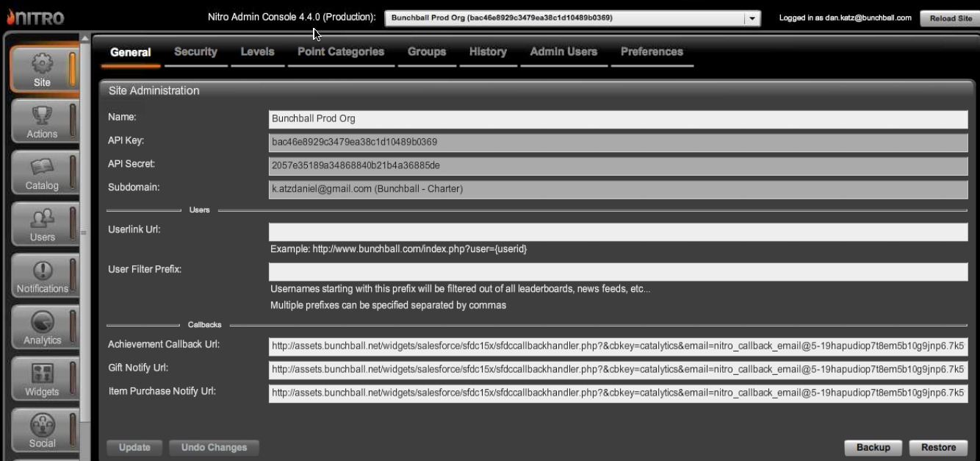Expand the Bunchball Prod Org site dropdown
The image size is (980, 461).
(x=752, y=18)
